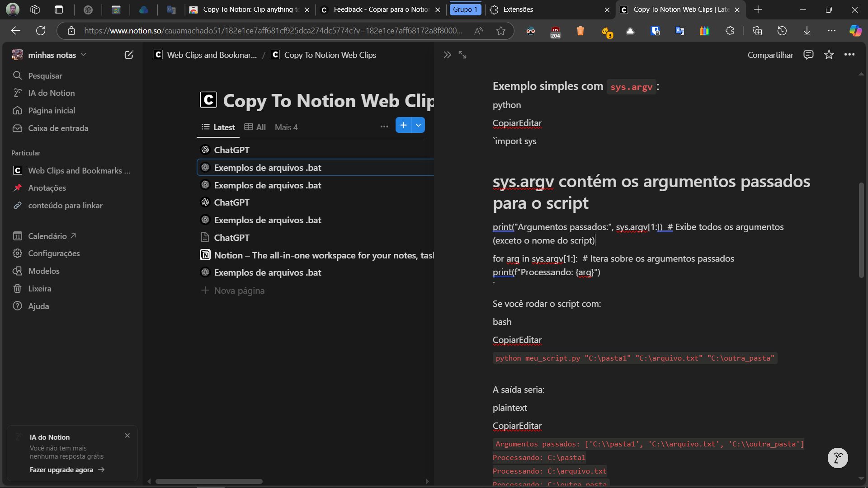Open browser settings and more menu
Screen dimensions: 868x488
[x=832, y=31]
